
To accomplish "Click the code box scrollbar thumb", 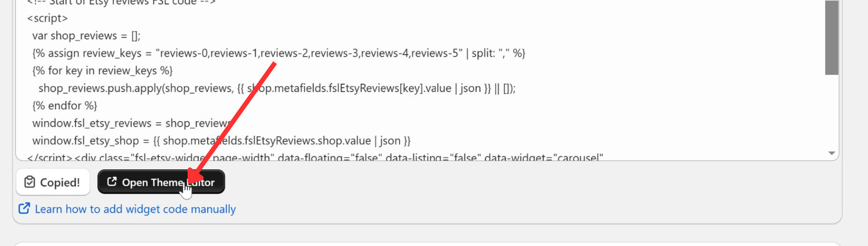I will [832, 37].
